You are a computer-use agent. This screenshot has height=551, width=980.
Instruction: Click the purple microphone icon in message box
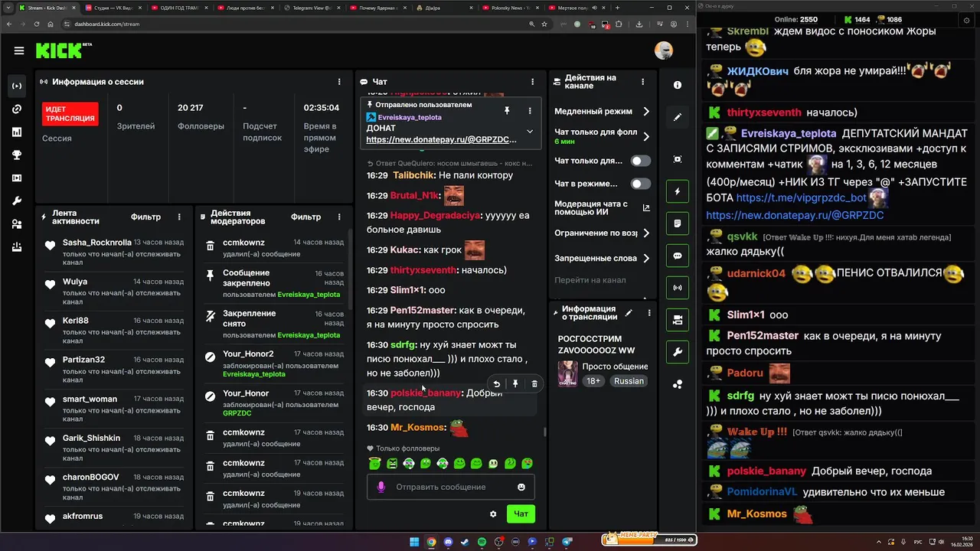[x=381, y=487]
